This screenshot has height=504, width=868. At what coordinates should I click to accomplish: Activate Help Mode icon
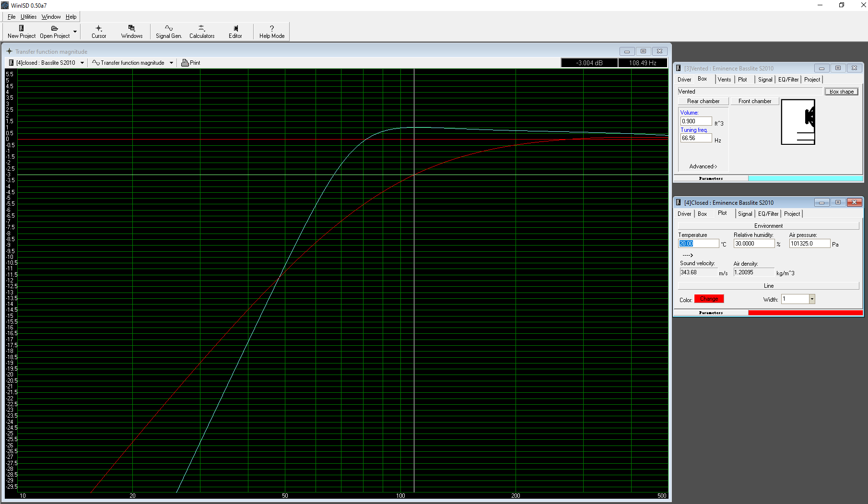pos(272,32)
